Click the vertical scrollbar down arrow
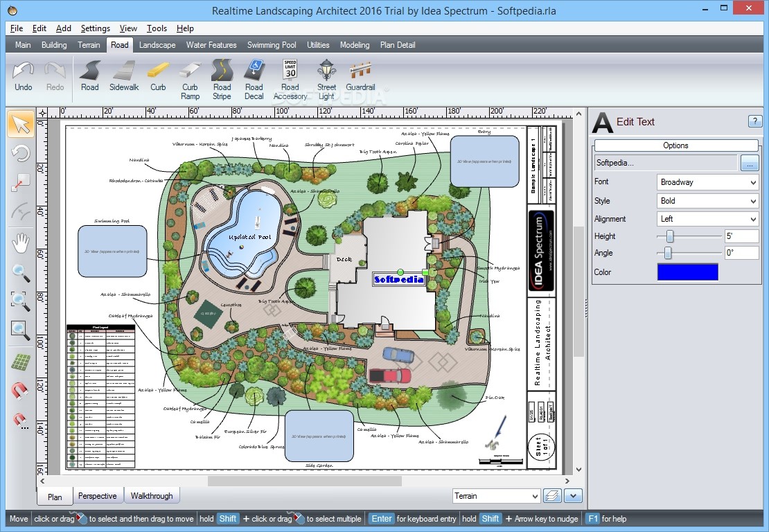Image resolution: width=769 pixels, height=532 pixels. pos(578,469)
